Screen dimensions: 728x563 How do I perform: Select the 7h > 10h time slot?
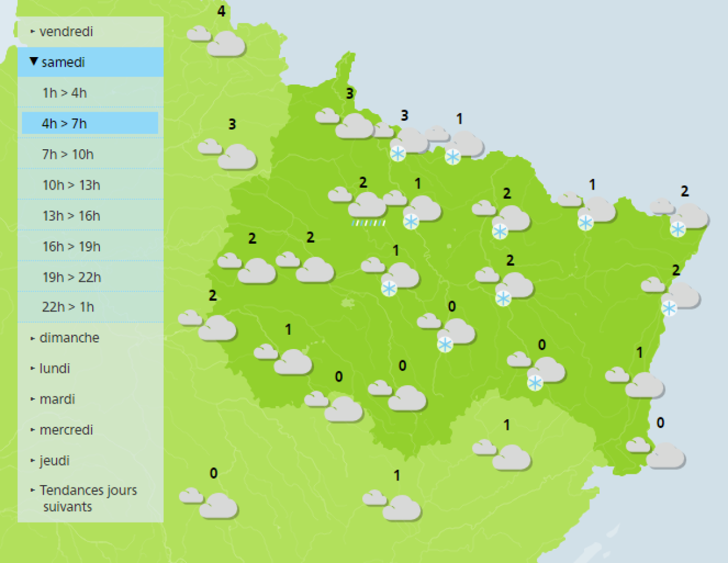[x=68, y=155]
